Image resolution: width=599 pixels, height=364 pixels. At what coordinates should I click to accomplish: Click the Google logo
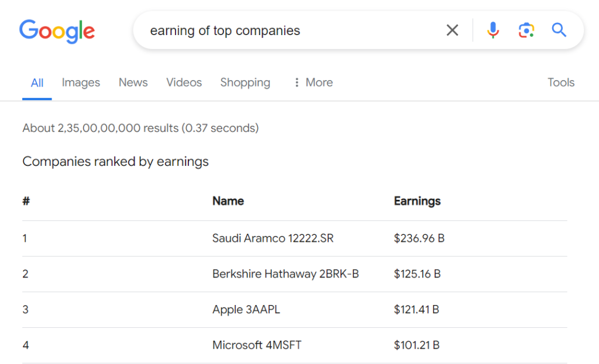pos(57,30)
